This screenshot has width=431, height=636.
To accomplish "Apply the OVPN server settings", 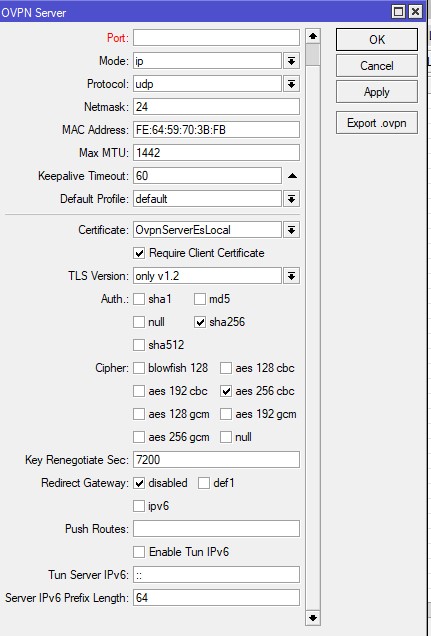I will 377,92.
